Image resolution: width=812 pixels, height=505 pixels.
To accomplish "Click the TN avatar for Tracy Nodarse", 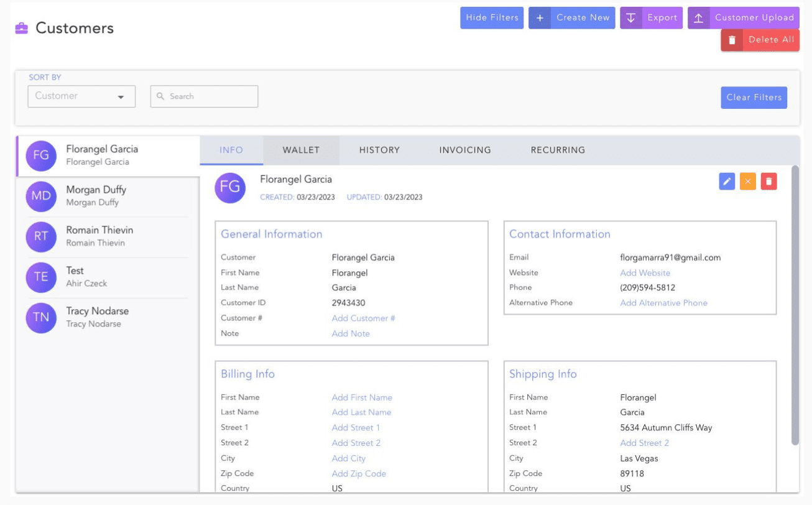I will point(41,317).
